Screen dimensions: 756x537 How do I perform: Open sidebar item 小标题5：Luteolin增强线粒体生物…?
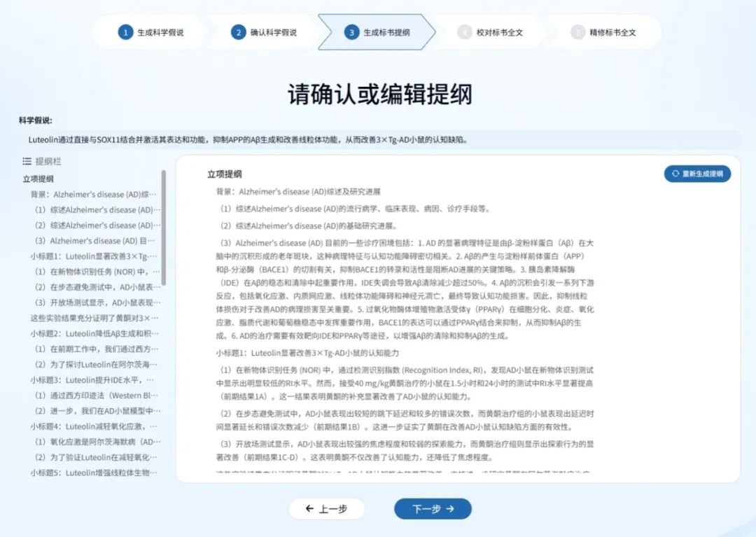94,473
